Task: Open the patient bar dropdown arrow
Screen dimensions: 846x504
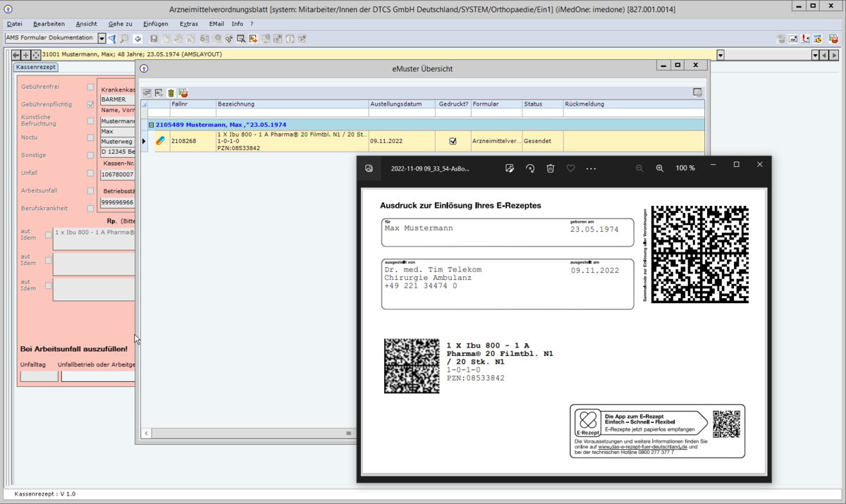Action: pos(721,55)
